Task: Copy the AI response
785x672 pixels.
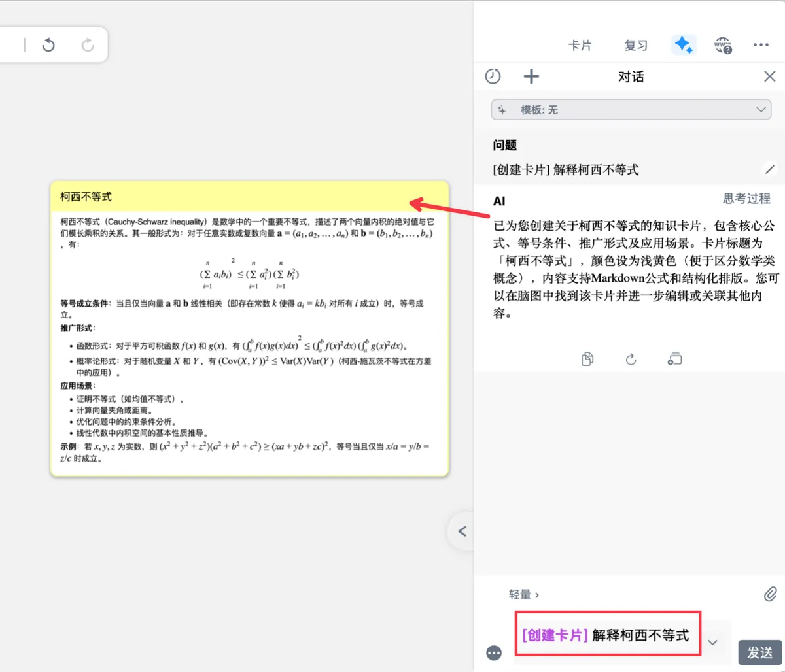Action: [x=587, y=359]
